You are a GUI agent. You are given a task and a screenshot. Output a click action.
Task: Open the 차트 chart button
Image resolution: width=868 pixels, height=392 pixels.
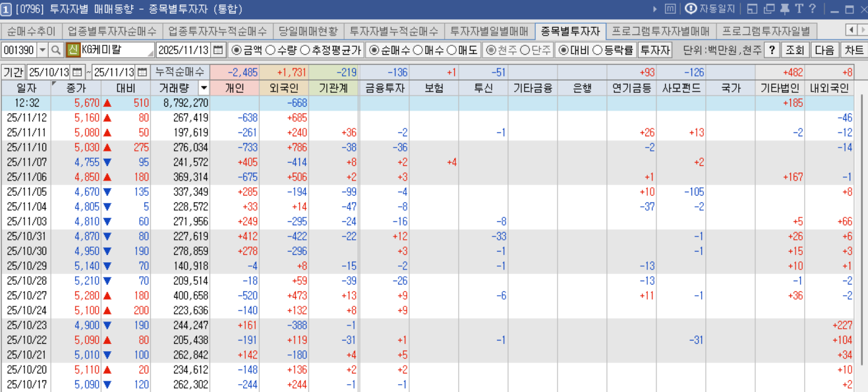[x=854, y=50]
